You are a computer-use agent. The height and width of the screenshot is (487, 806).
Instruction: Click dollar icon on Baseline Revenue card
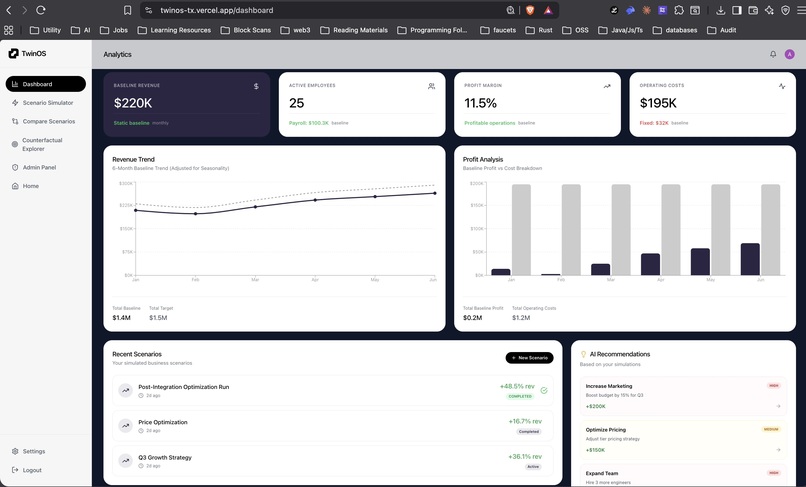point(256,86)
